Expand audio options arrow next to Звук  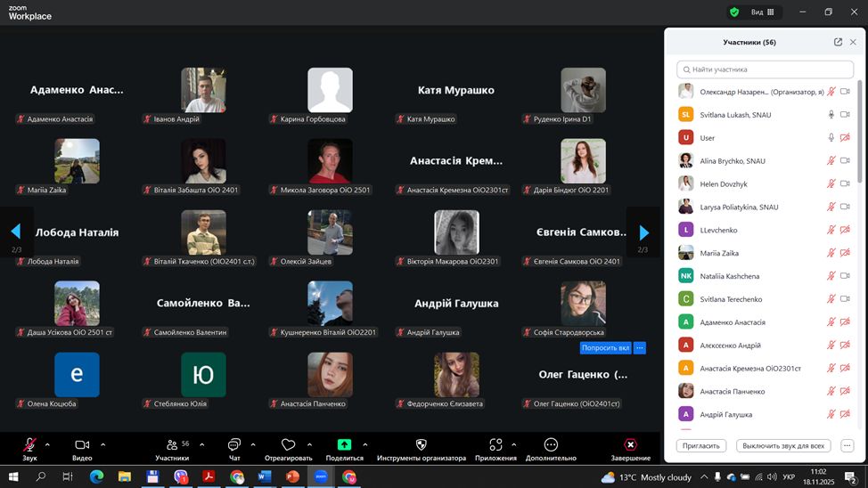pyautogui.click(x=47, y=444)
